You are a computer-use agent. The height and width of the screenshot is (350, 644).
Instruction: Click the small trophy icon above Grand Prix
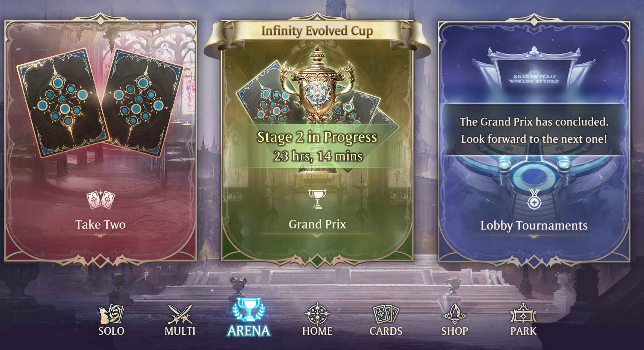pyautogui.click(x=317, y=199)
